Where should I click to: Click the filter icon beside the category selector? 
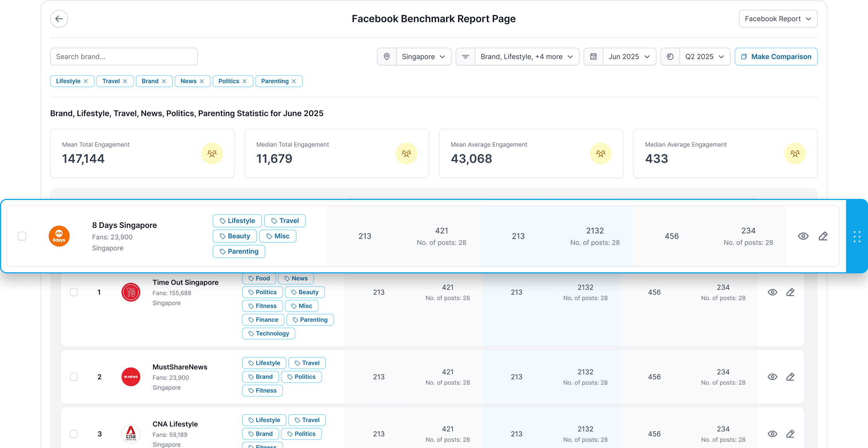tap(465, 56)
